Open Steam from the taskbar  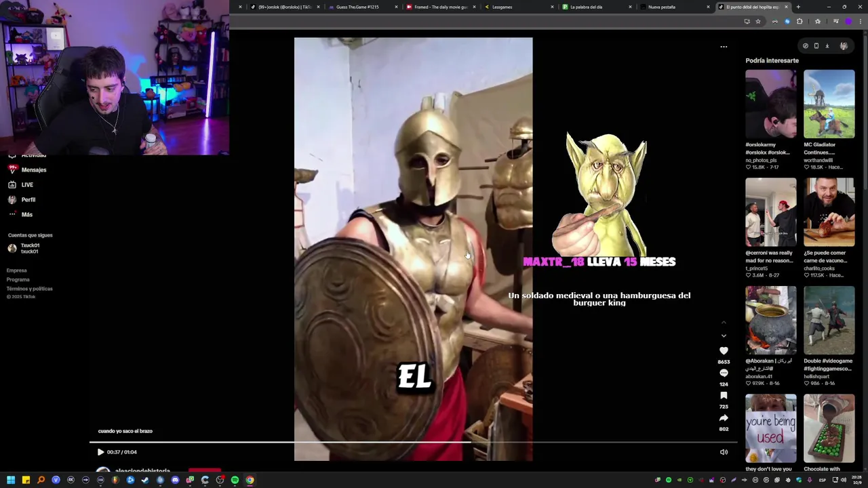(145, 480)
